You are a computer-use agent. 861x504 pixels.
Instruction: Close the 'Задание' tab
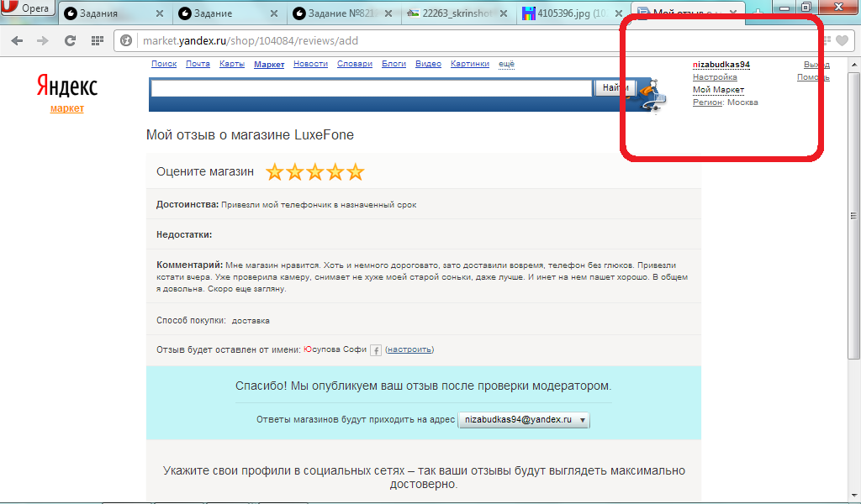tap(274, 13)
